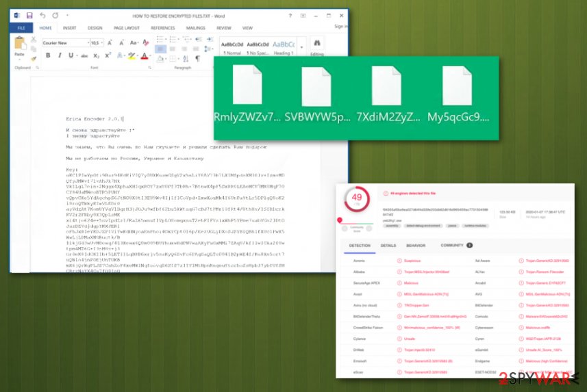This screenshot has width=587, height=392.
Task: Open the COMMUNITY tab in VirusTotal
Action: coord(456,246)
